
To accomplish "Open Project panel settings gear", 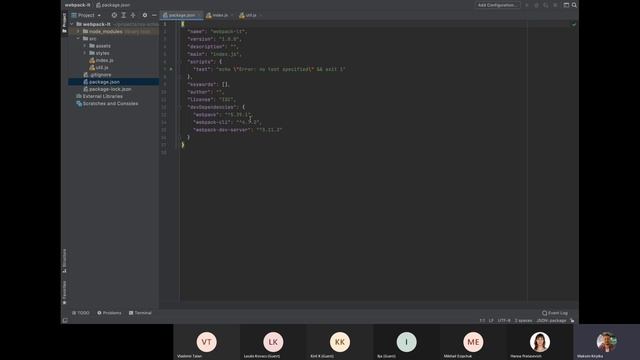I will (x=144, y=15).
